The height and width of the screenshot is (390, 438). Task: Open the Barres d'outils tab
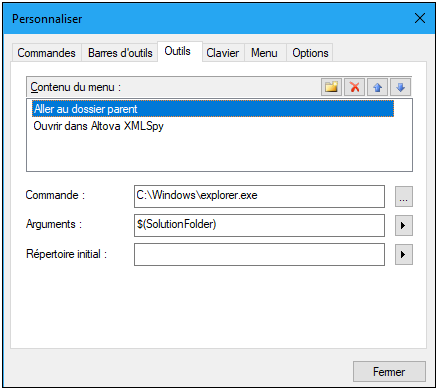[x=120, y=53]
